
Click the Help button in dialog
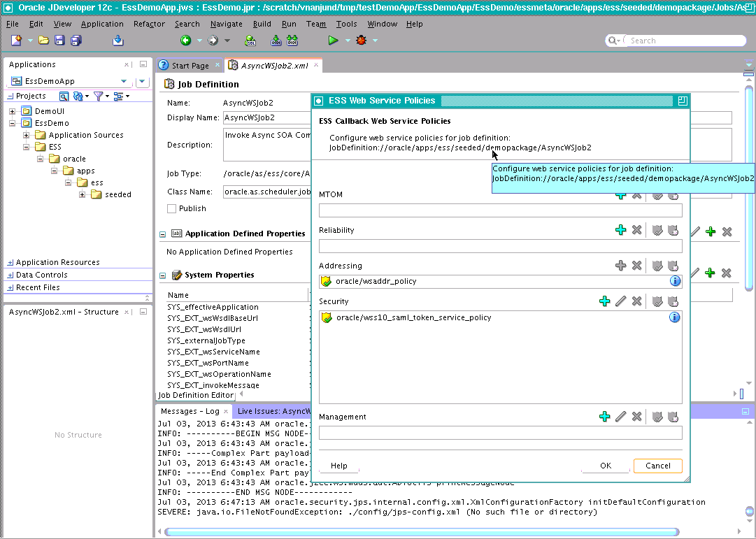339,466
